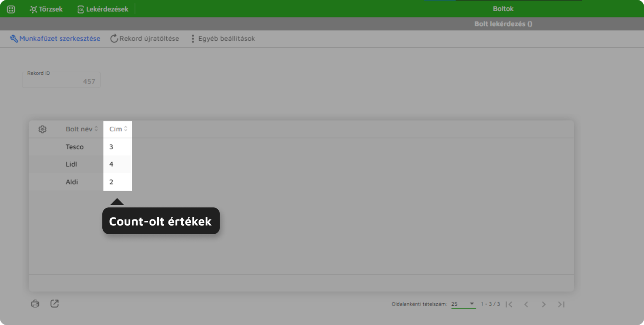
Task: Sort by Cím column
Action: [118, 129]
